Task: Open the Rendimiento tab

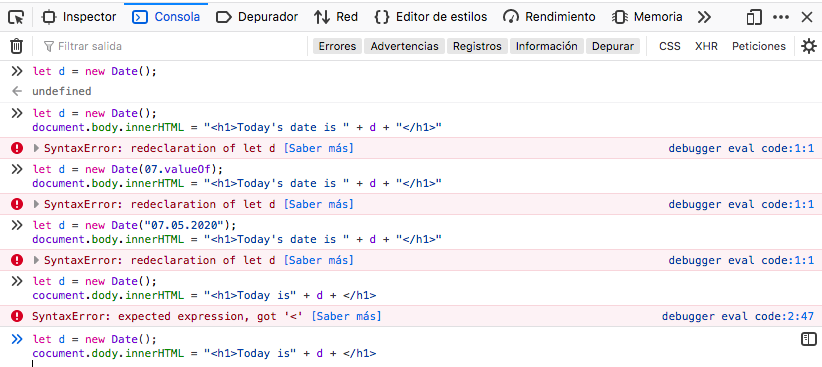Action: (549, 17)
